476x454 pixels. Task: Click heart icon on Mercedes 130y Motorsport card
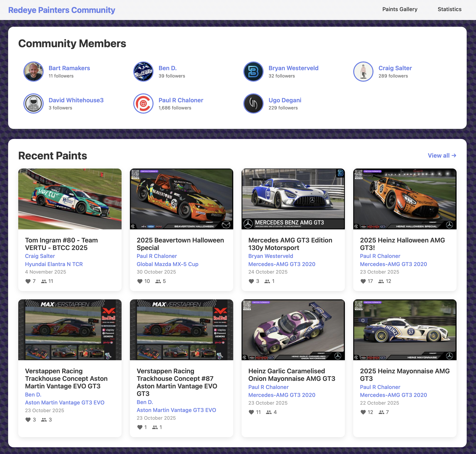point(251,281)
